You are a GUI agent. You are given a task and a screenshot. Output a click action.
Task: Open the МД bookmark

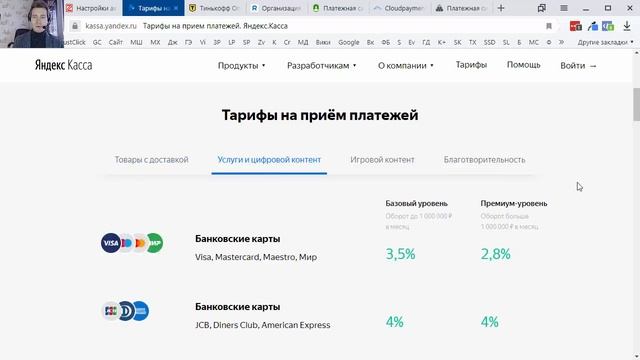[303, 42]
